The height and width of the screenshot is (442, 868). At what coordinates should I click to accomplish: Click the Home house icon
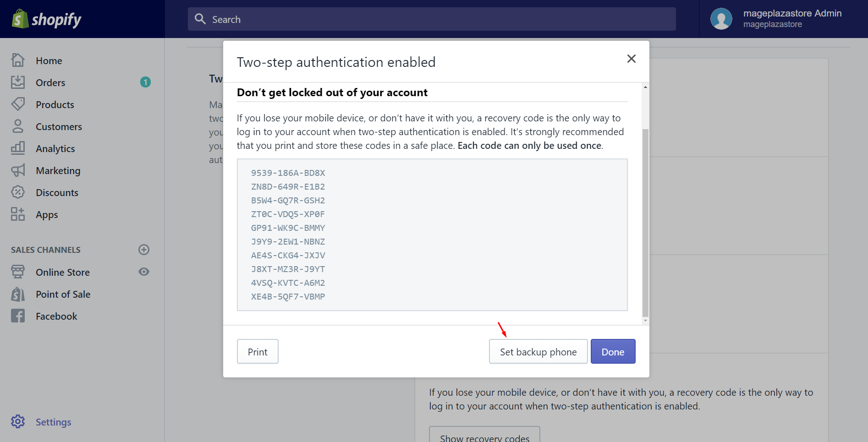point(18,60)
